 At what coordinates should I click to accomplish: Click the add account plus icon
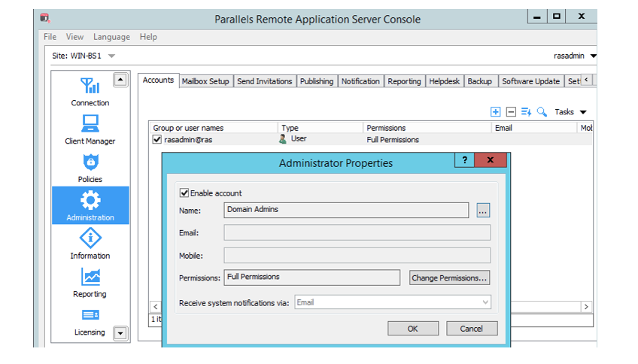click(x=495, y=112)
